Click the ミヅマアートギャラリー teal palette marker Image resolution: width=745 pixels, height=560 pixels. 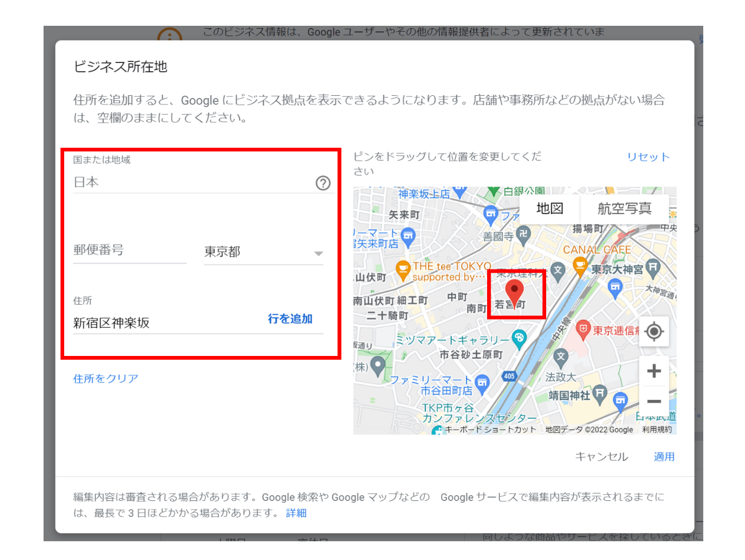click(519, 338)
